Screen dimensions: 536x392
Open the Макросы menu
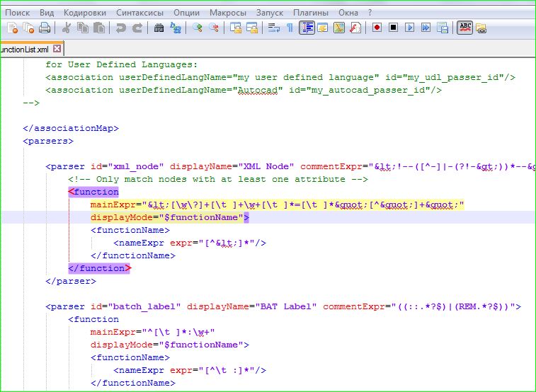(x=228, y=13)
